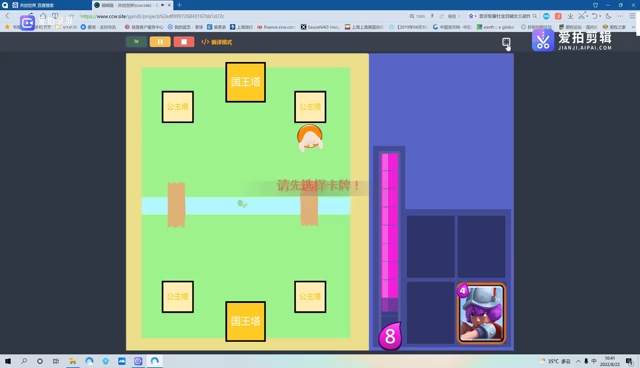Pause the project with the yellow button
This screenshot has height=368, width=640.
[160, 42]
